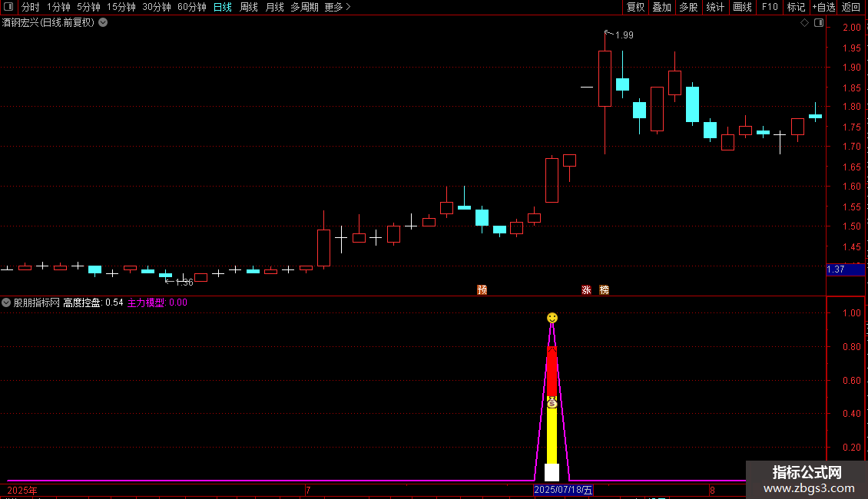Select the 15分钟 period tab
The image size is (868, 499).
point(121,7)
